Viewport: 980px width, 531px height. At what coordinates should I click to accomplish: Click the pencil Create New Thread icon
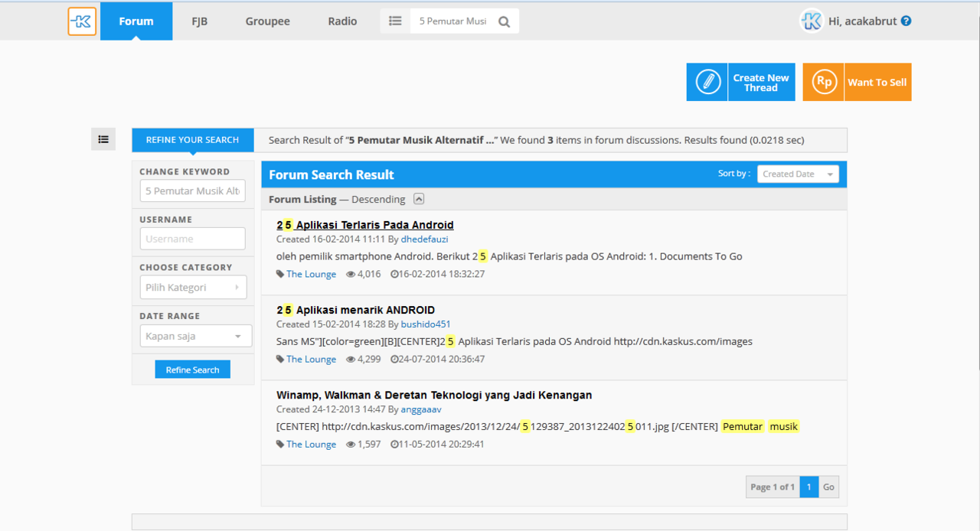[707, 82]
